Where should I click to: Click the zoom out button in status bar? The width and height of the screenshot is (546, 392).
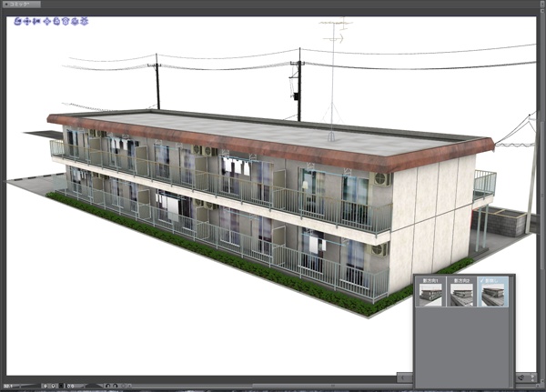coord(45,386)
